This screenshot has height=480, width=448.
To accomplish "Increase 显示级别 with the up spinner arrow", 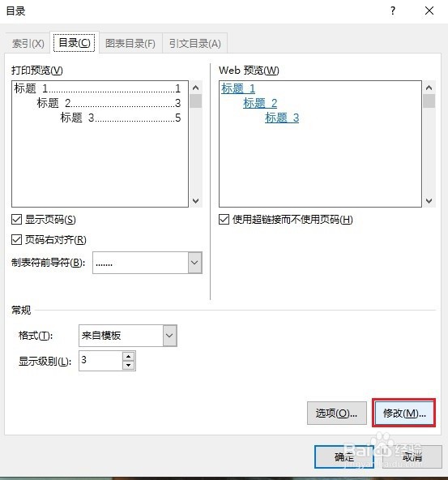I will coord(129,357).
